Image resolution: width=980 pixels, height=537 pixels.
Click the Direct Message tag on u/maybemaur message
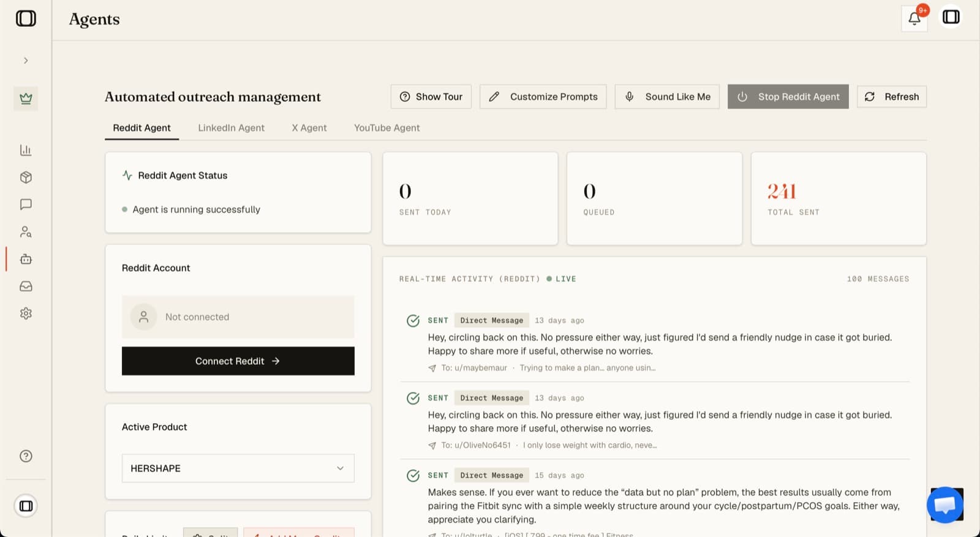click(x=492, y=320)
